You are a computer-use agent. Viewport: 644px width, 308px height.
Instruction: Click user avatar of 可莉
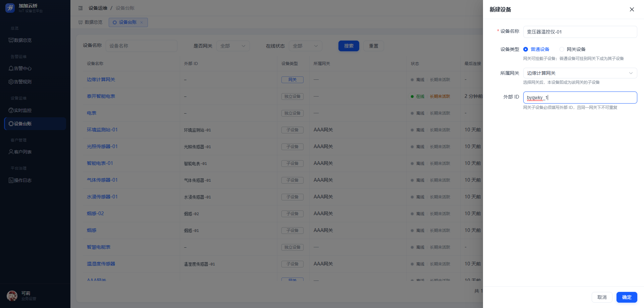[x=12, y=296]
